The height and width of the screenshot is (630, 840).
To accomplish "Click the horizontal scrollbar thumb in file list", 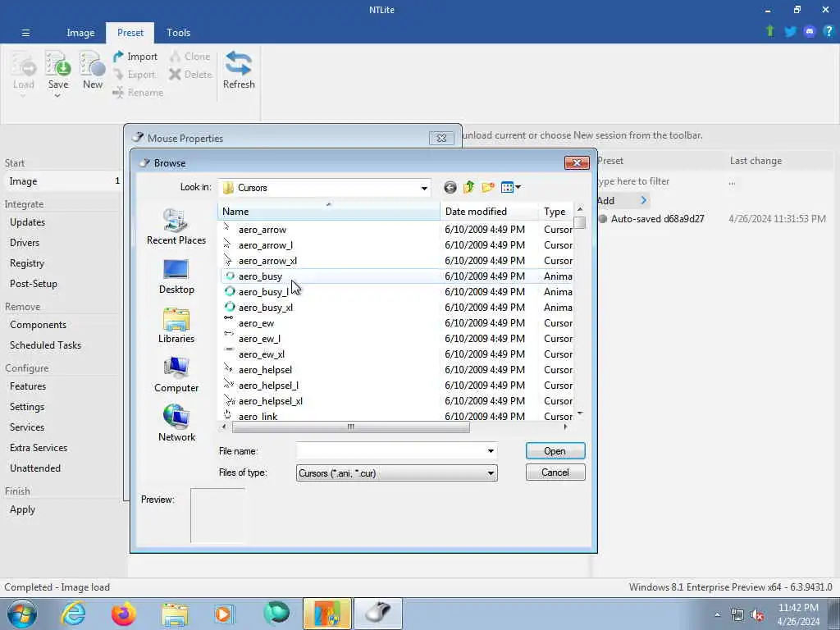I will pos(351,427).
